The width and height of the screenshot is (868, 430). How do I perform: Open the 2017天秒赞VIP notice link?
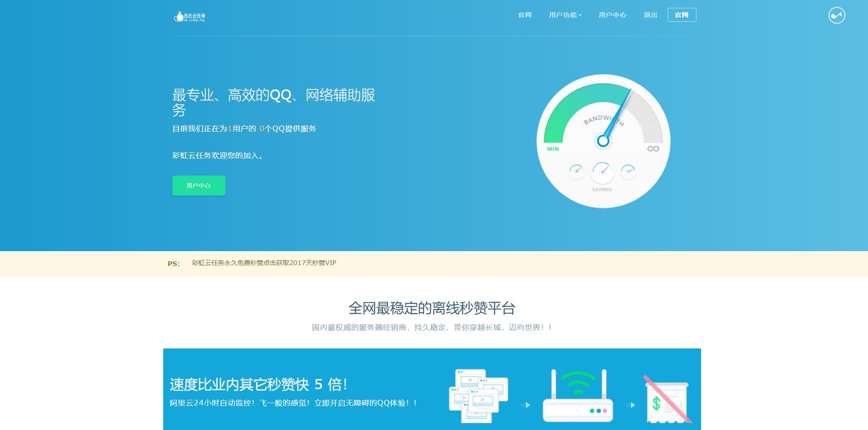264,263
